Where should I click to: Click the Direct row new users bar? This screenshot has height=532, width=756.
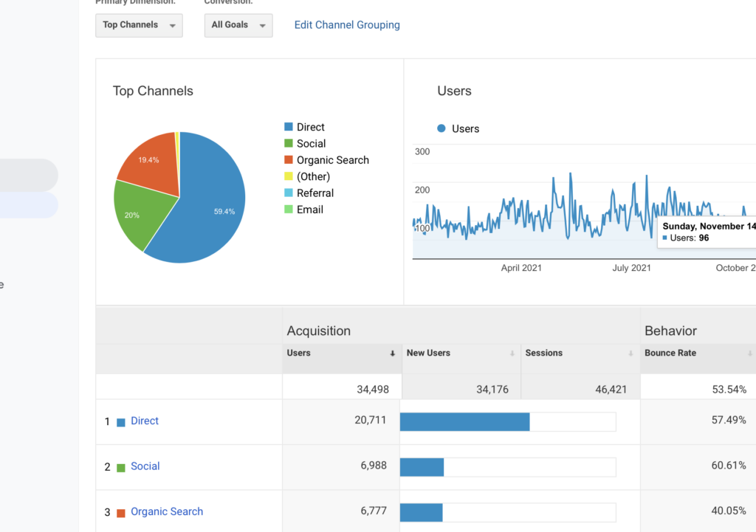click(x=508, y=421)
